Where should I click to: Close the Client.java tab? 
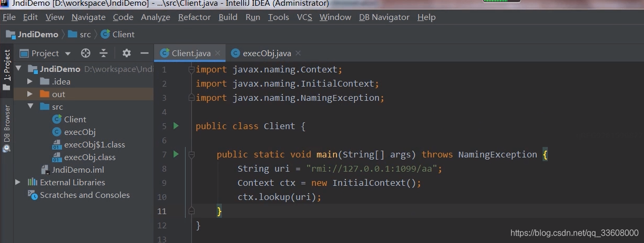(218, 53)
